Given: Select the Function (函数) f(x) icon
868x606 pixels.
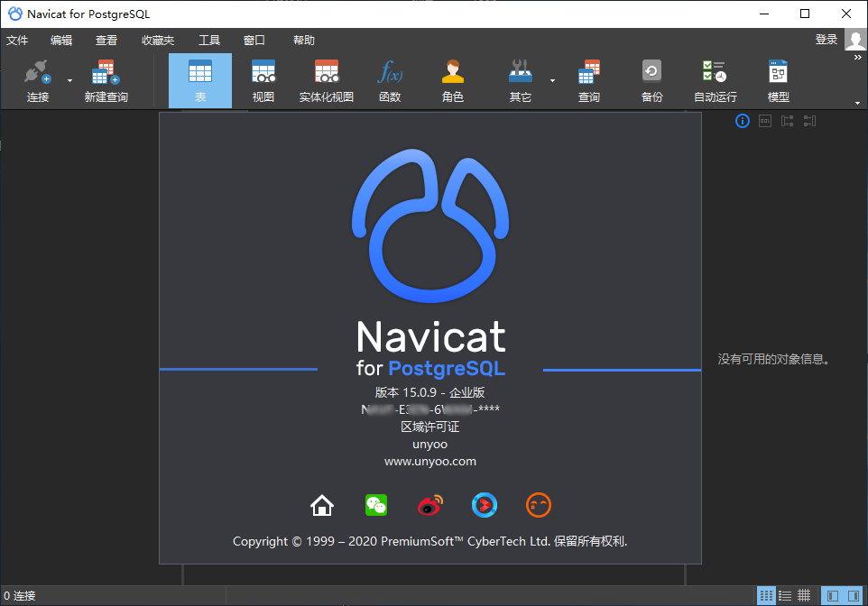Looking at the screenshot, I should click(390, 72).
